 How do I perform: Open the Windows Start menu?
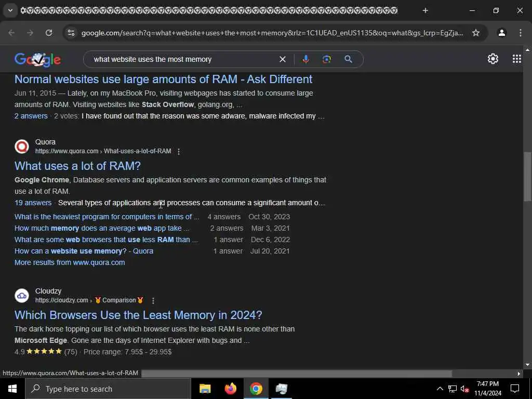(x=12, y=389)
